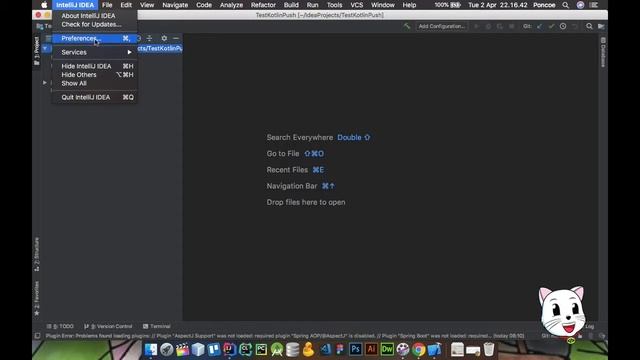Hide the Project panel with minus icon

(176, 38)
